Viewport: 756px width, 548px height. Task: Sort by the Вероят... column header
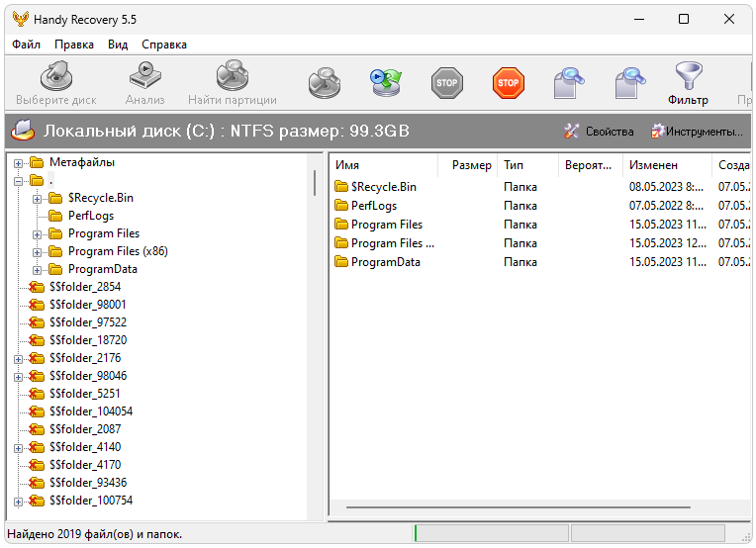click(591, 165)
